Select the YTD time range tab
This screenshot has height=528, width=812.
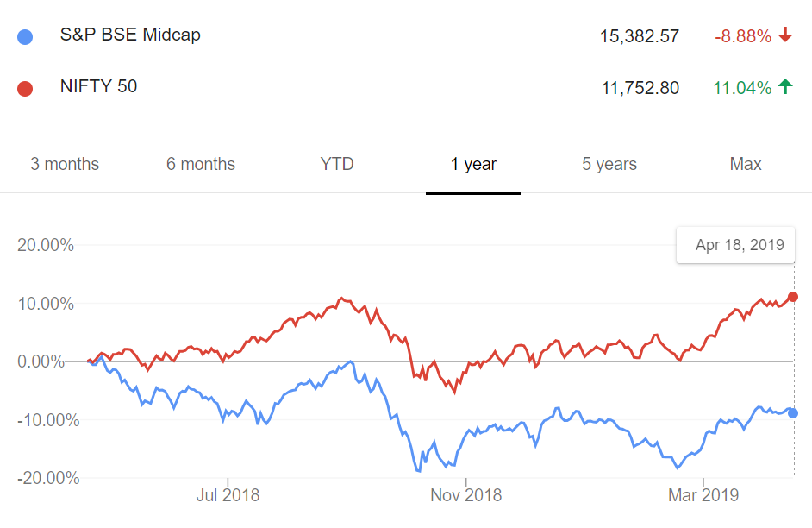(337, 164)
